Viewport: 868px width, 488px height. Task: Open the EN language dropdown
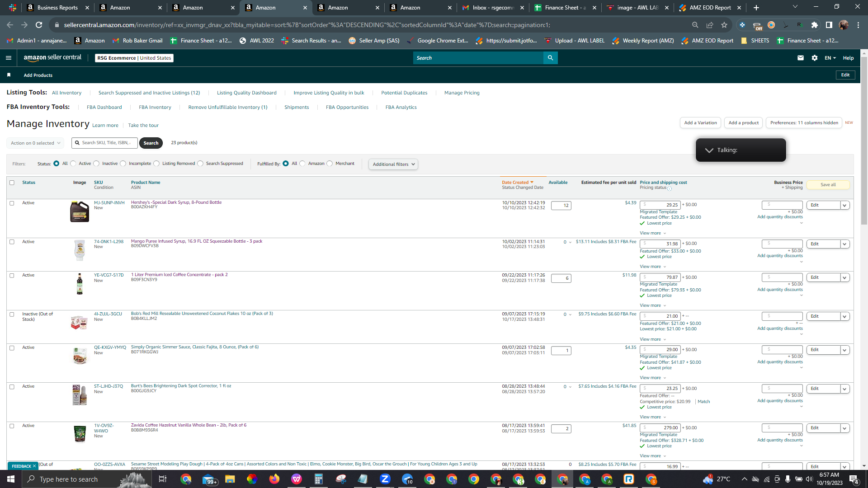[x=830, y=58]
